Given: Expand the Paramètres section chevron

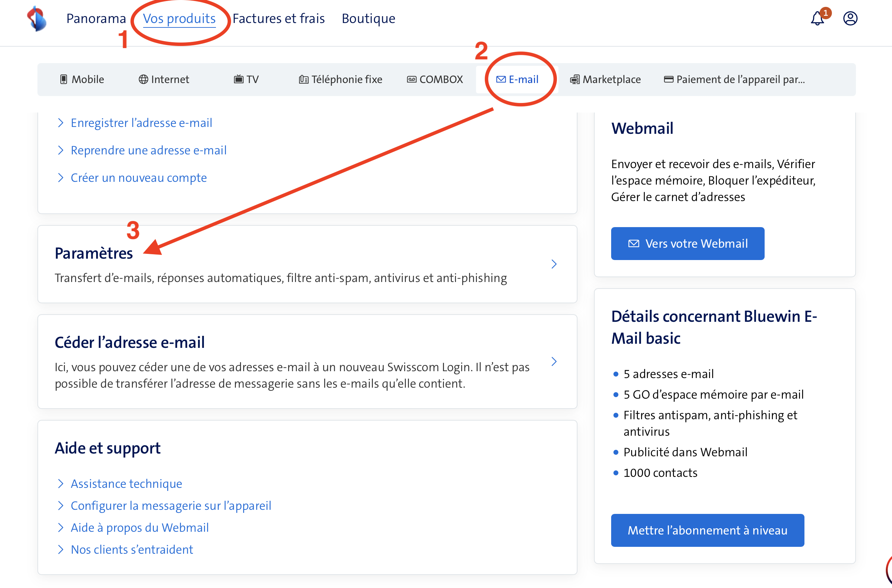Looking at the screenshot, I should click(x=554, y=264).
